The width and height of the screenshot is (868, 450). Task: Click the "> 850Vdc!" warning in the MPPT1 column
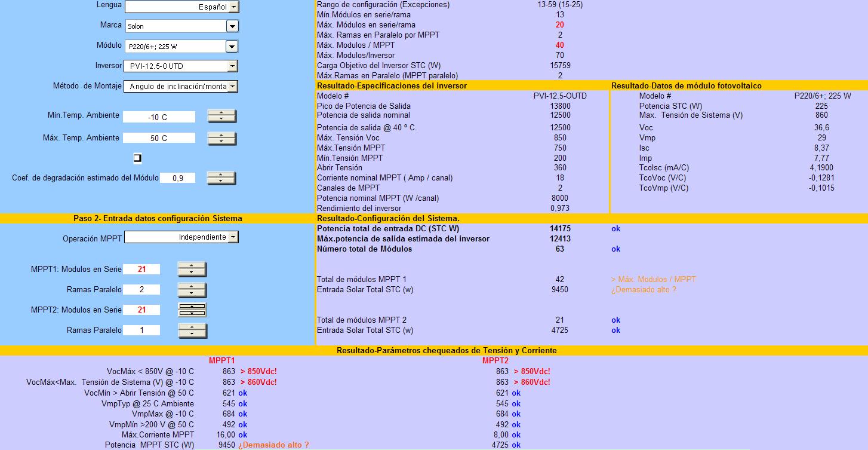point(258,372)
